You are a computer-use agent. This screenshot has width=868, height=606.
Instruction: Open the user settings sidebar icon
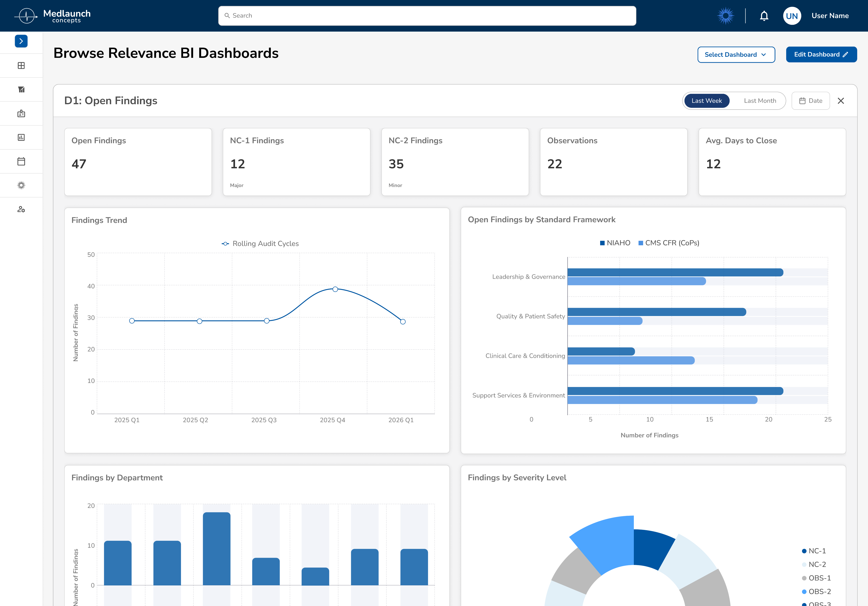[x=21, y=209]
